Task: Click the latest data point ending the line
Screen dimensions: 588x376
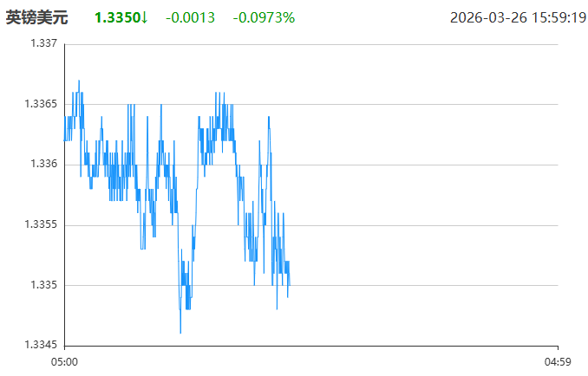Action: (289, 284)
